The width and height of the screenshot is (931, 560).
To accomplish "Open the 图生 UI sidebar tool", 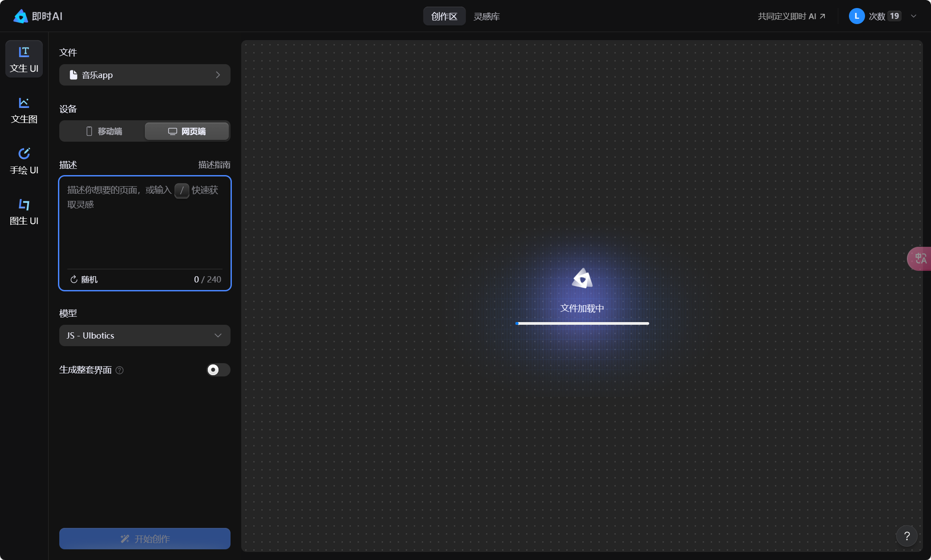I will 24,212.
